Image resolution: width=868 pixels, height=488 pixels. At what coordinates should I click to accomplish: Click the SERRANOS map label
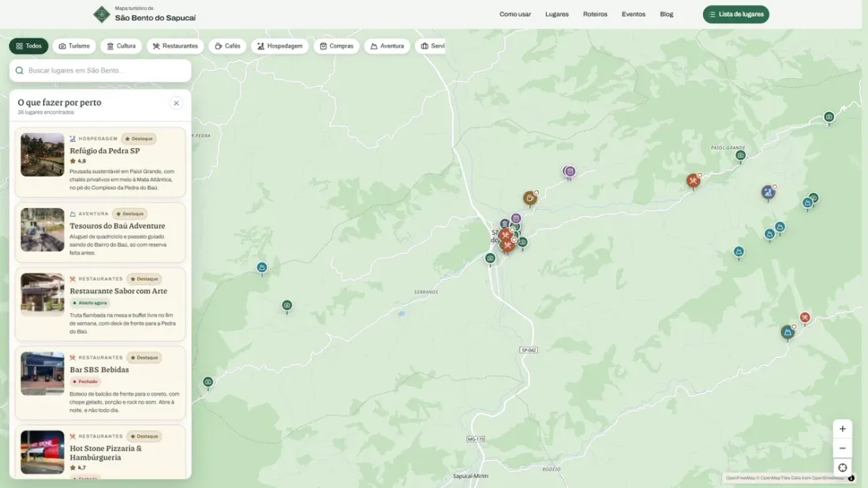pyautogui.click(x=426, y=292)
